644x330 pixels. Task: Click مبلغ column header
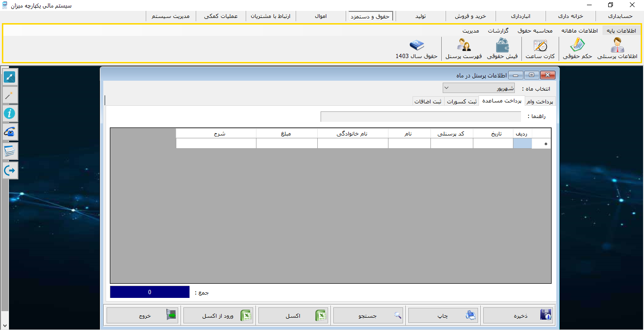(287, 133)
